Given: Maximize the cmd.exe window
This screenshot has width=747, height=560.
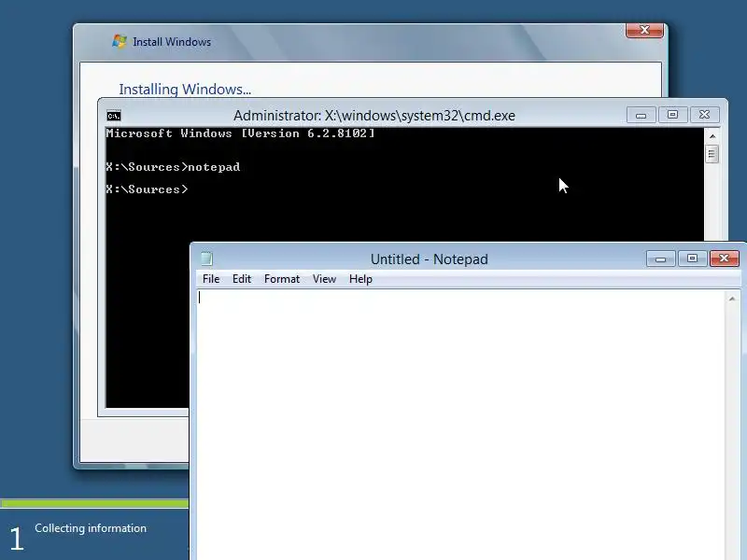Looking at the screenshot, I should pyautogui.click(x=672, y=115).
